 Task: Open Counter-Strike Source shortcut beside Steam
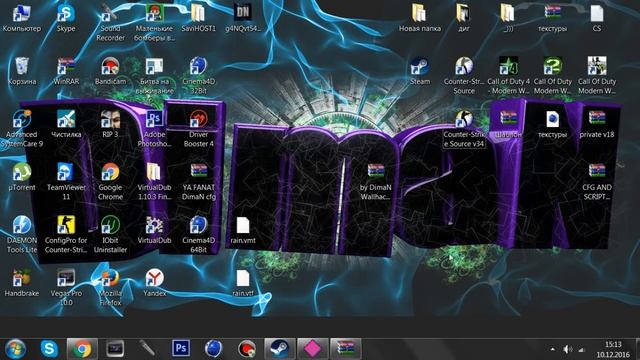464,76
